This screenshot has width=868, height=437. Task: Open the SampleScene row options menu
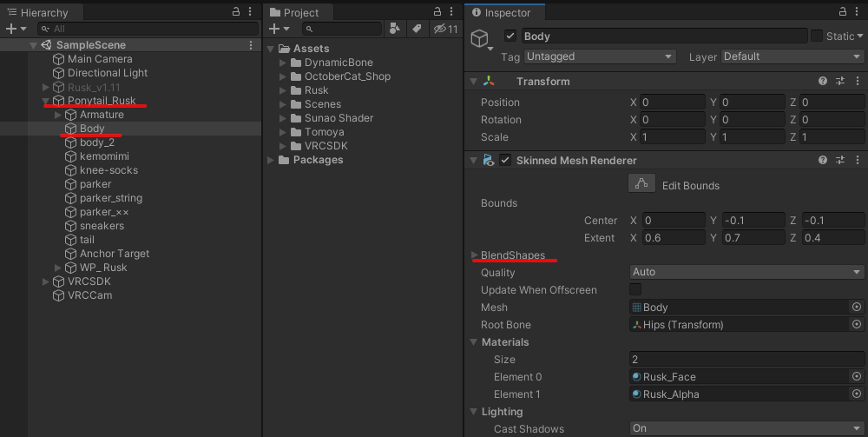[251, 45]
